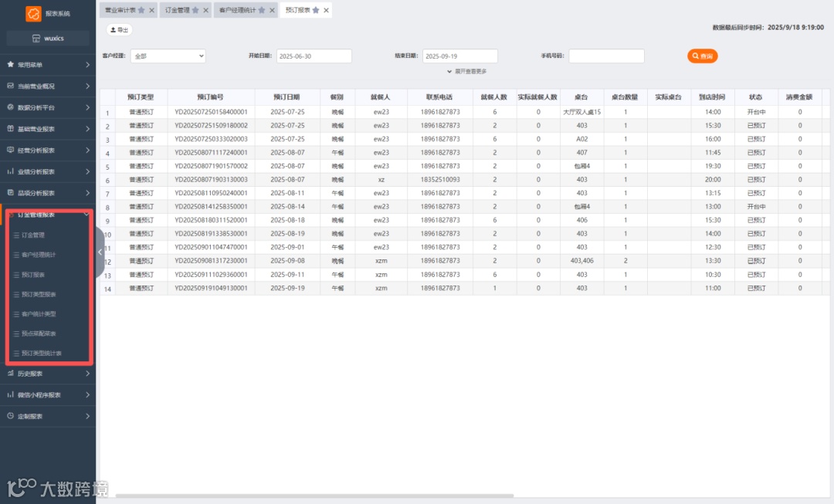Click the 导出 export button
The width and height of the screenshot is (834, 504).
pos(119,30)
